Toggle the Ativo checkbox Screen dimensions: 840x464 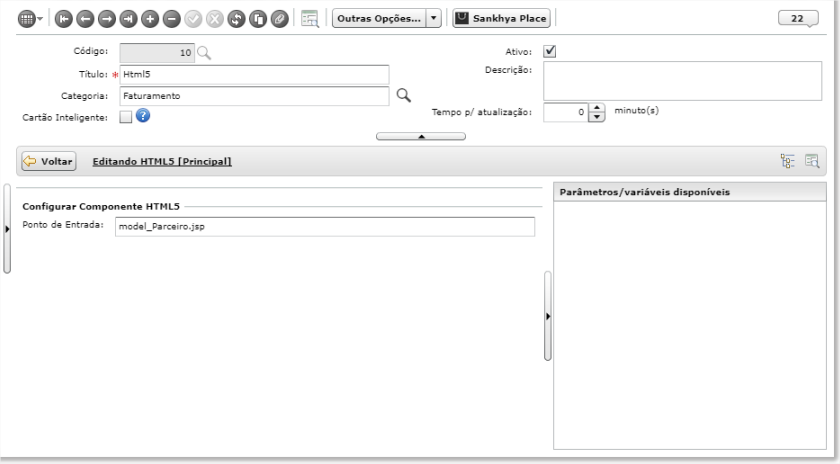(550, 51)
